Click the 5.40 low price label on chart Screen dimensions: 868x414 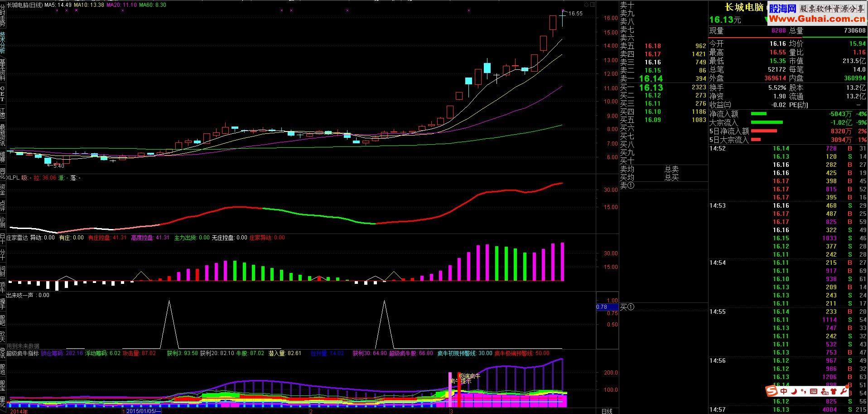tap(59, 166)
